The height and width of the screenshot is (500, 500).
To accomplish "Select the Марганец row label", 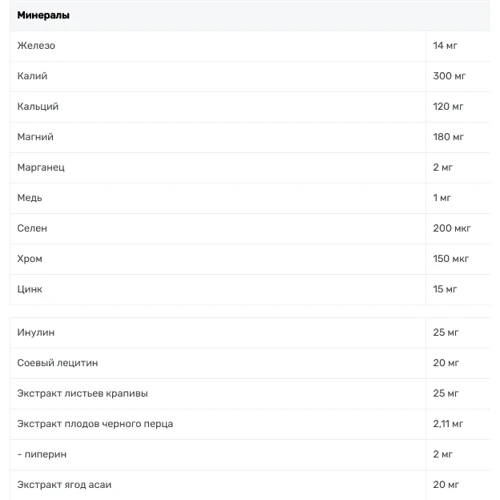I will pos(41,168).
